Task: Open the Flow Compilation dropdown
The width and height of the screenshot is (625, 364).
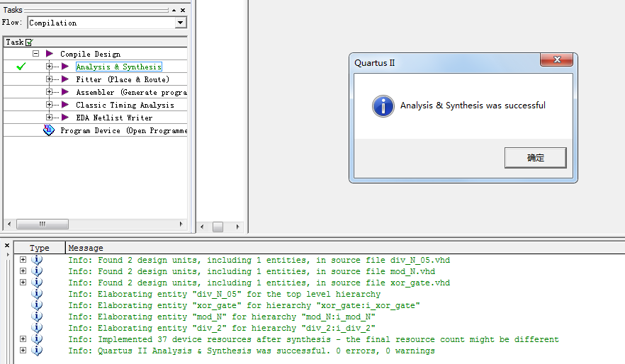Action: (181, 23)
